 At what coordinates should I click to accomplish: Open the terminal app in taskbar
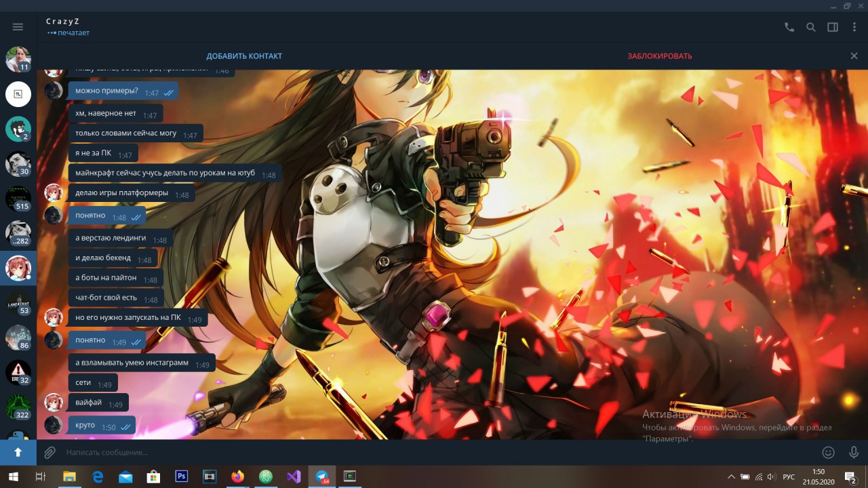(350, 476)
